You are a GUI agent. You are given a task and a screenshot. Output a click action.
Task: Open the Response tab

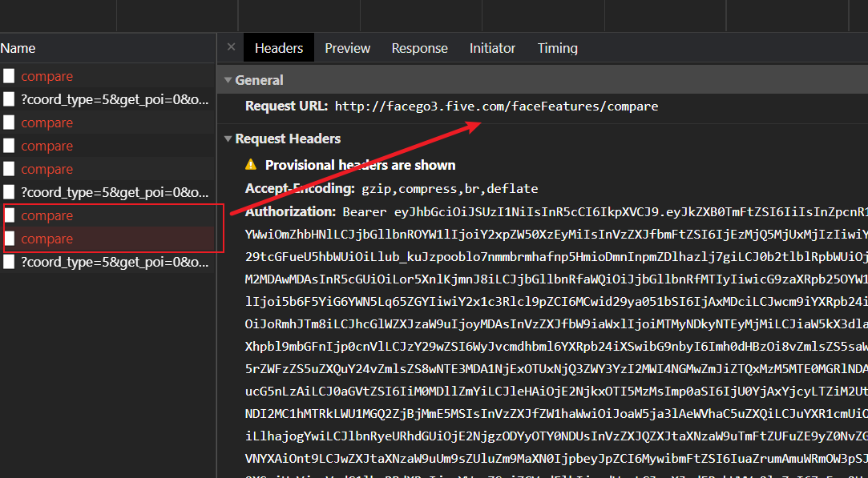click(419, 48)
